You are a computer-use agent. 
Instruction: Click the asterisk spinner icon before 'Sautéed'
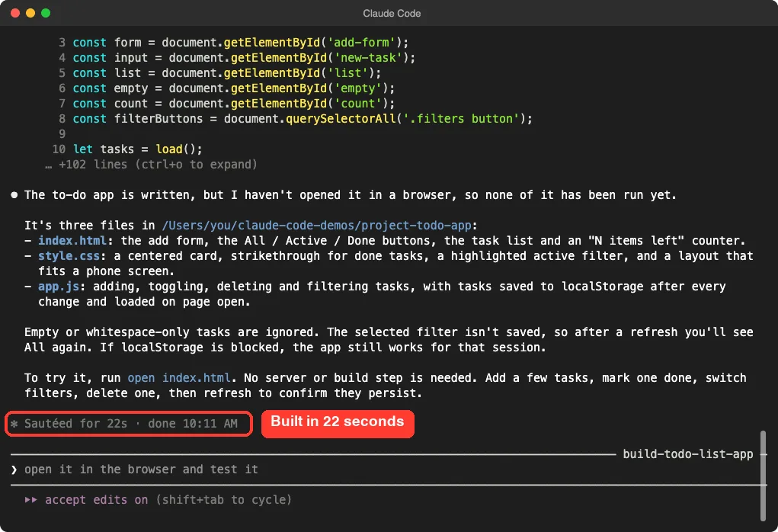point(14,424)
